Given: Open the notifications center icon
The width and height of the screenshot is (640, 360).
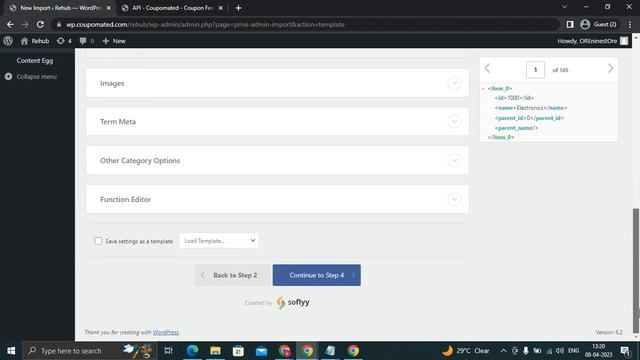Looking at the screenshot, I should click(625, 351).
